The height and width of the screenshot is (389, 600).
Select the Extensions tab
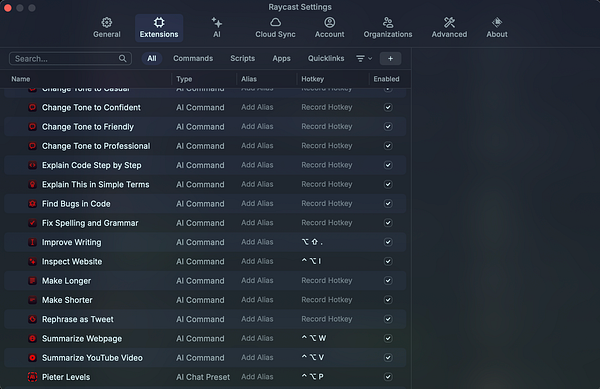(x=159, y=28)
